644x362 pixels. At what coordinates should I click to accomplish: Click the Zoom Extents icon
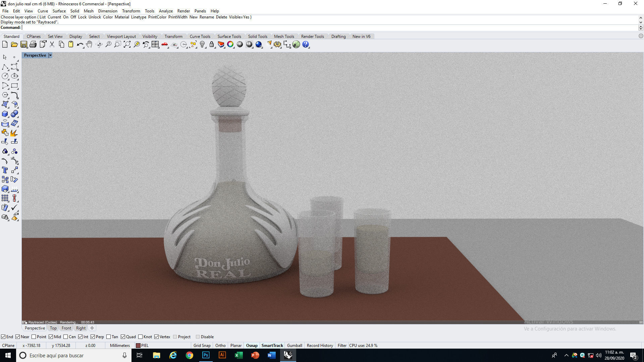(127, 45)
